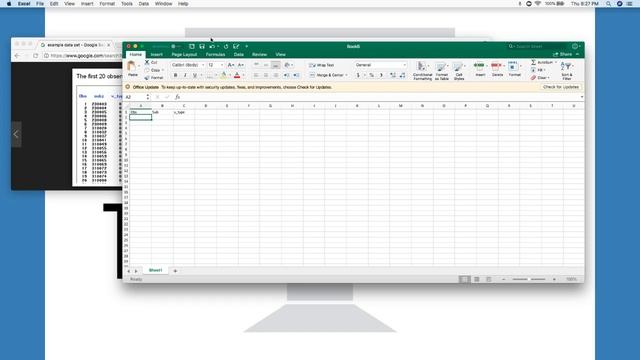Viewport: 640px width, 360px height.
Task: Open the Review ribbon tab
Action: tap(259, 55)
